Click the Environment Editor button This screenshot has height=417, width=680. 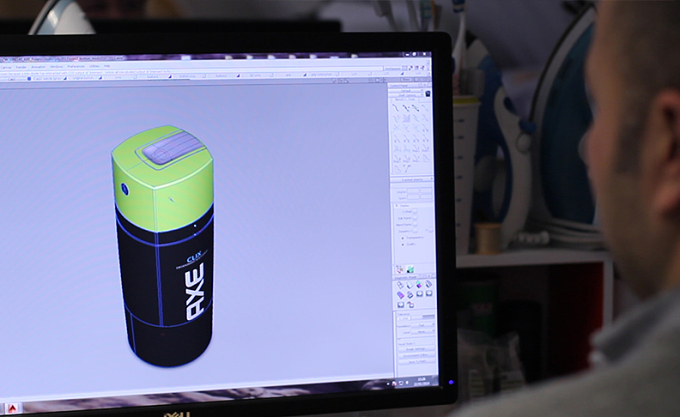415,355
